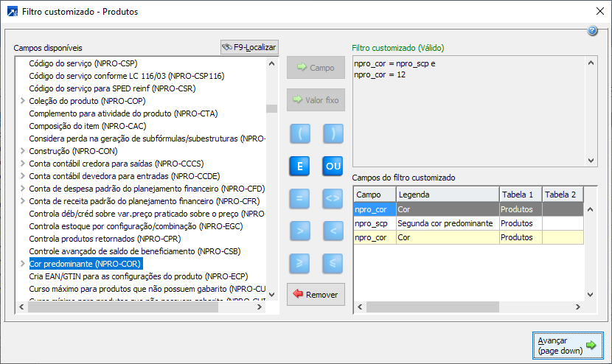The width and height of the screenshot is (612, 364).
Task: Expand Conta contábil credora para saídas
Action: [23, 164]
